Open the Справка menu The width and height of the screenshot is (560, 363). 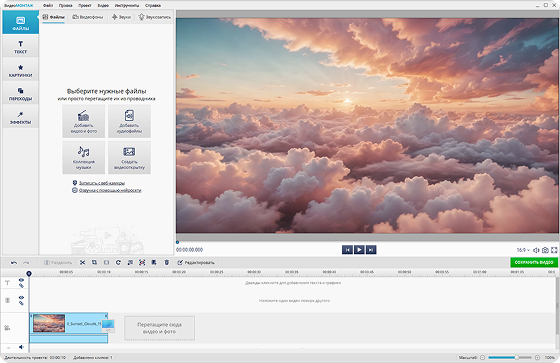pos(153,5)
